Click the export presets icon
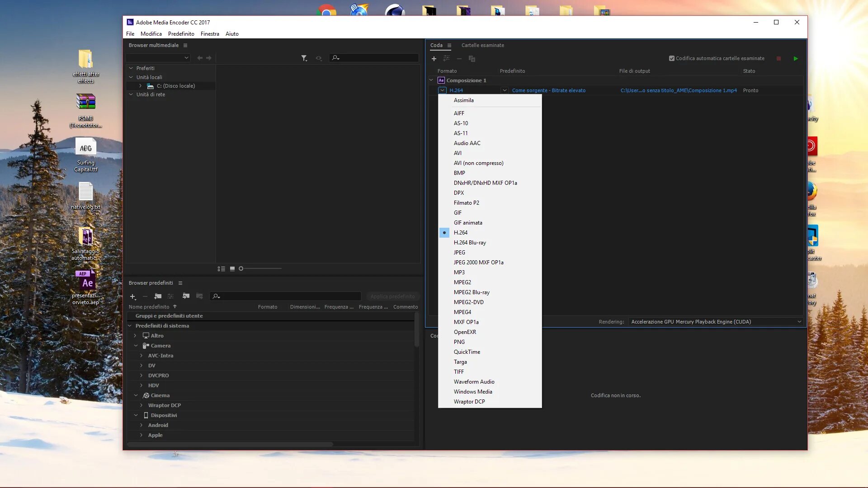The width and height of the screenshot is (868, 488). (199, 296)
